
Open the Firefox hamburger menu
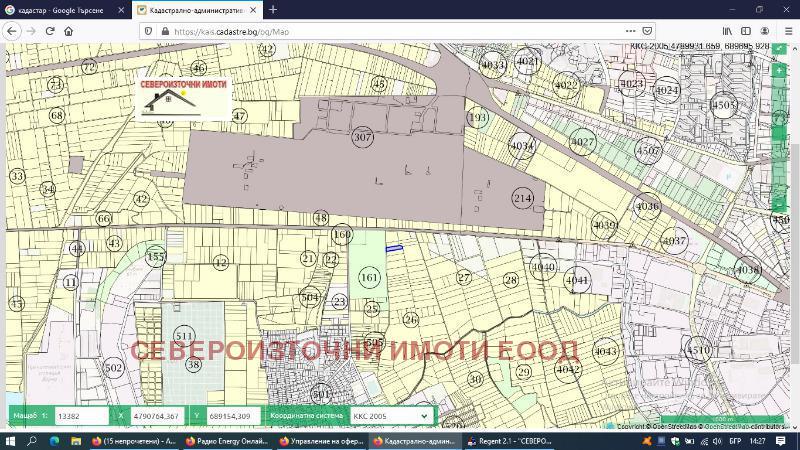[x=787, y=31]
